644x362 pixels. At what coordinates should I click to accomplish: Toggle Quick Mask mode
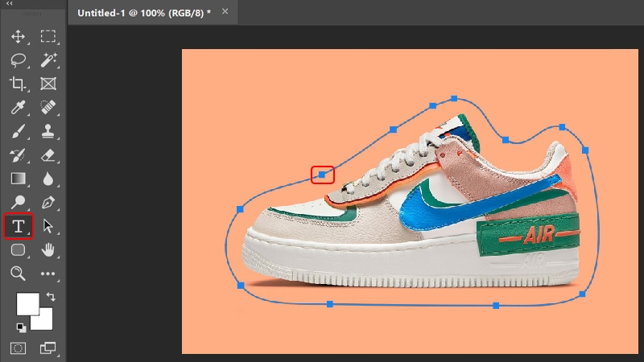18,348
